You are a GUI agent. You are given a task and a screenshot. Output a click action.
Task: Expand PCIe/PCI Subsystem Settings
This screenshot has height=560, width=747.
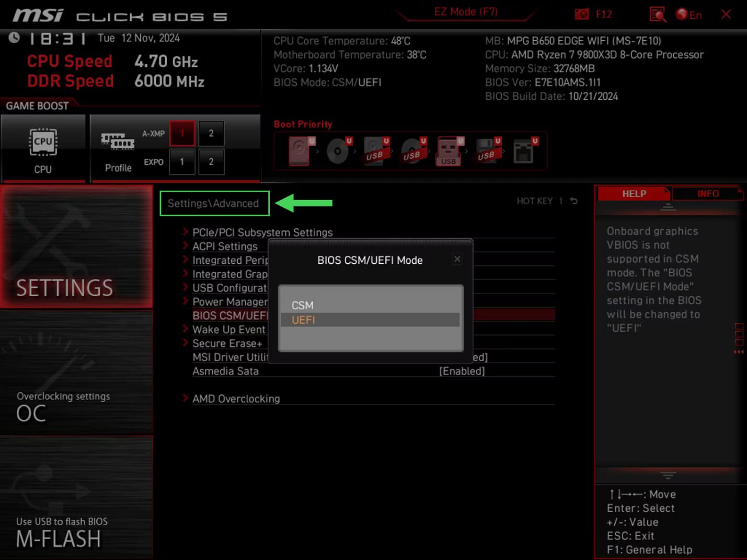[263, 232]
